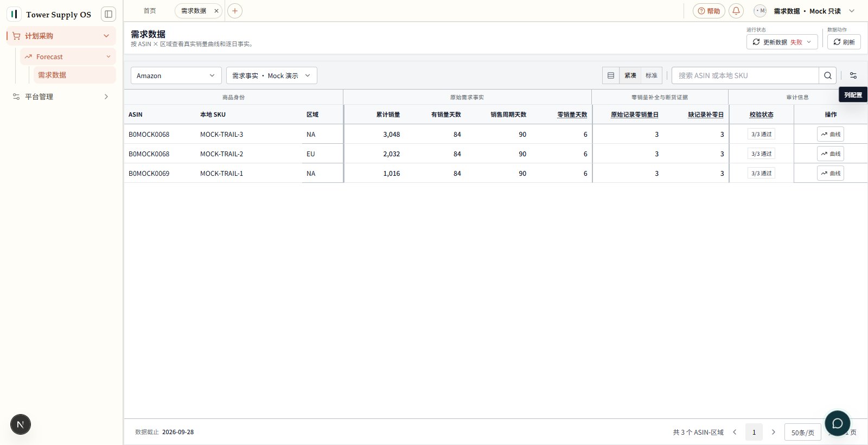Click cumulative sales value 3,048

point(392,135)
